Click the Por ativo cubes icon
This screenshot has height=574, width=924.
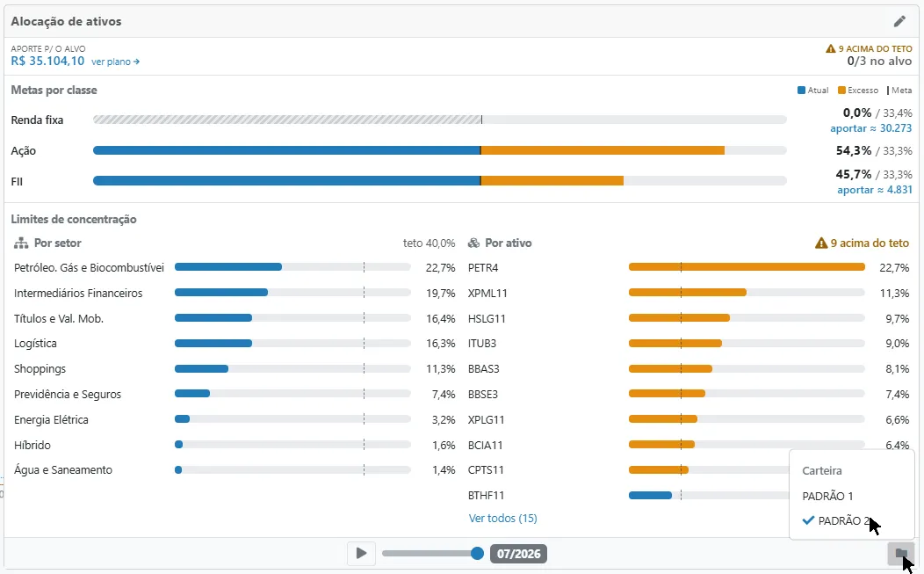(473, 243)
